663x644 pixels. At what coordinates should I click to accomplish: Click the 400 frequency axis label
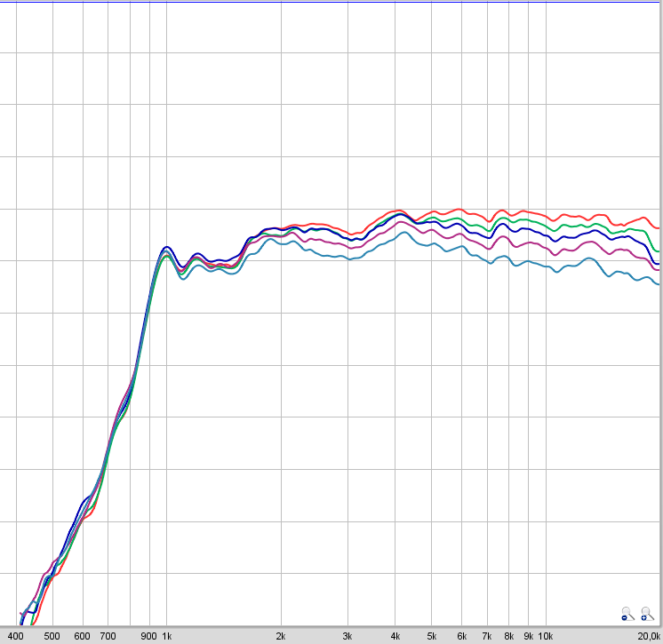tap(16, 636)
